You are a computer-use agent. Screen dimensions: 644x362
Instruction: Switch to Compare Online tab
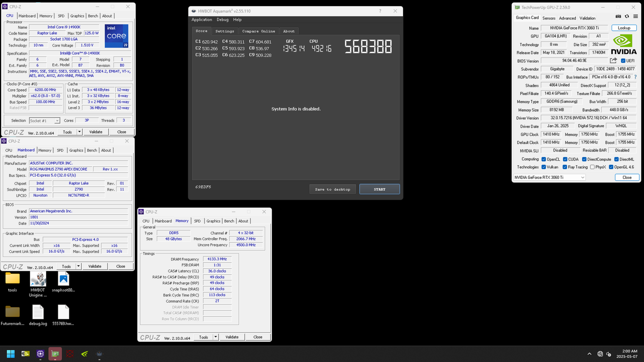point(259,31)
